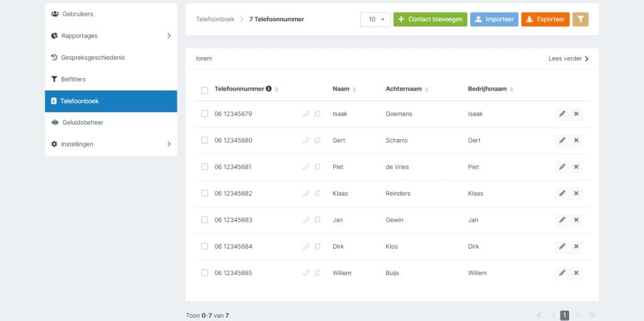Image resolution: width=644 pixels, height=321 pixels.
Task: Edit Klaas Reinders with the pencil icon
Action: (x=562, y=194)
